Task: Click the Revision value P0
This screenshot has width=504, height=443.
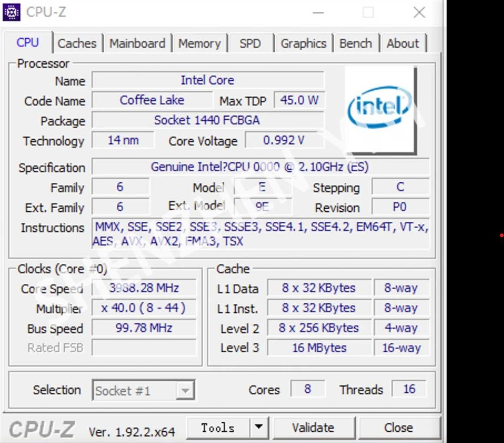Action: pos(401,207)
